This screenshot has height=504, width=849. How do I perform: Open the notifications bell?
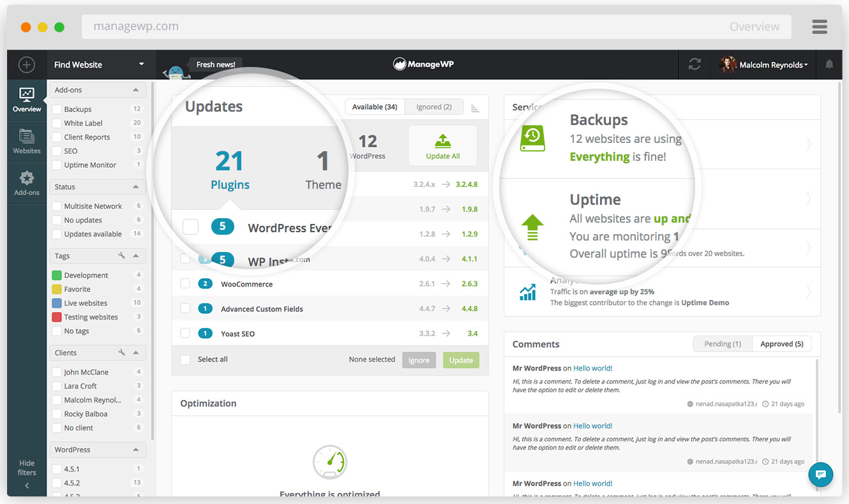point(829,64)
